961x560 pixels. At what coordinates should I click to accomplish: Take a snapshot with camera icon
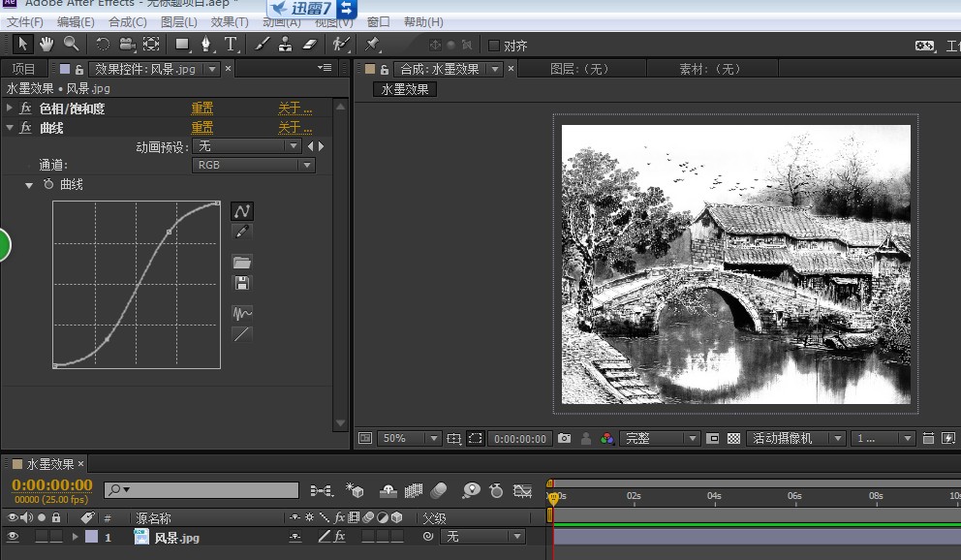point(565,439)
